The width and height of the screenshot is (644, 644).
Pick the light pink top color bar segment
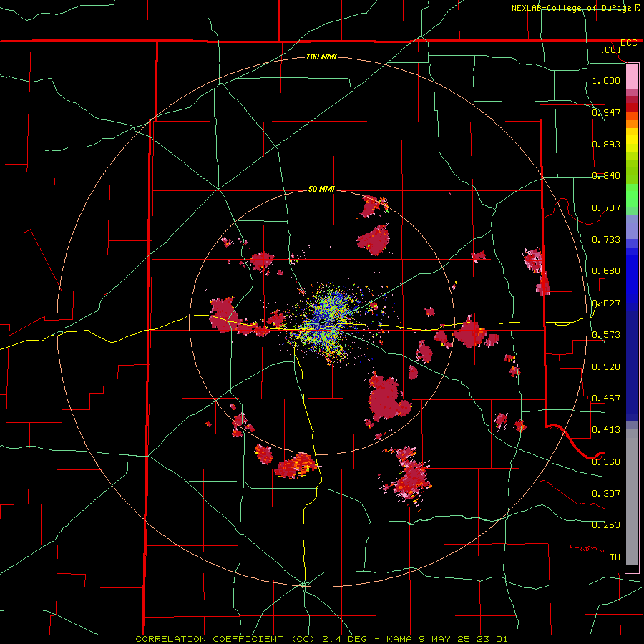click(632, 77)
